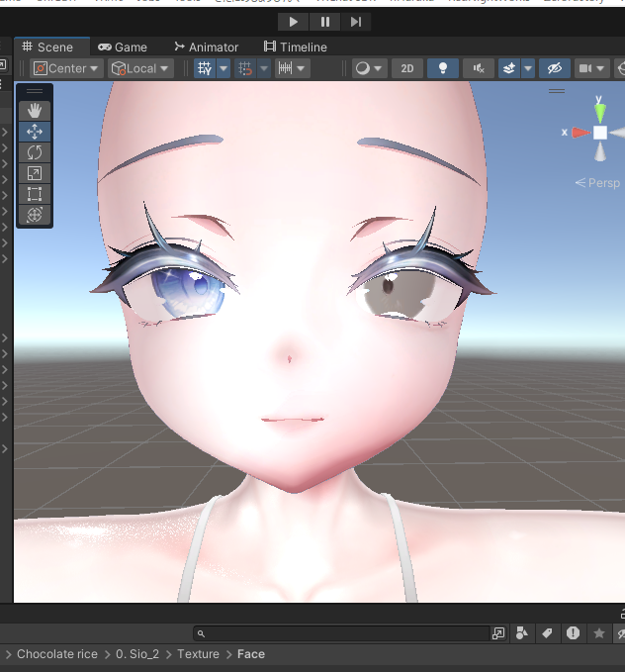Viewport: 625px width, 672px height.
Task: Click the red X axis gizmo cone
Action: 581,133
